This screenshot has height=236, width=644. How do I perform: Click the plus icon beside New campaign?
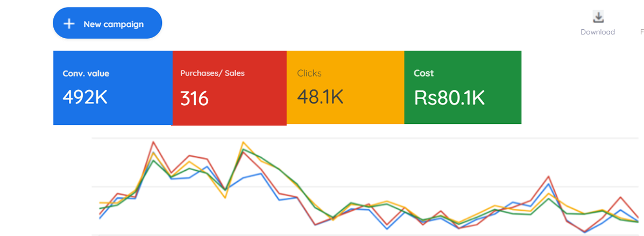coord(69,24)
